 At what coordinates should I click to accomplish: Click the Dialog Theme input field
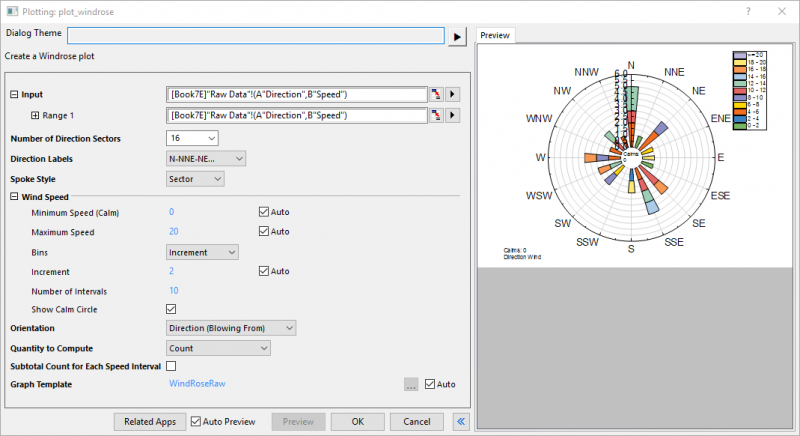tap(255, 36)
